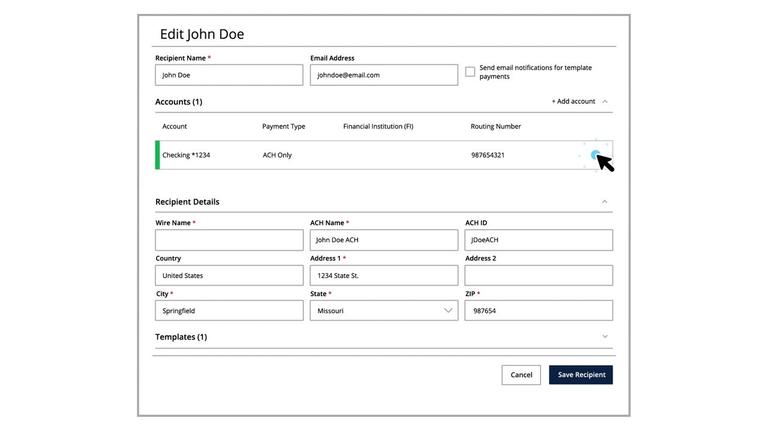Viewport: 768px width, 432px height.
Task: Click the Financial Institution (FI) column header
Action: pyautogui.click(x=378, y=126)
